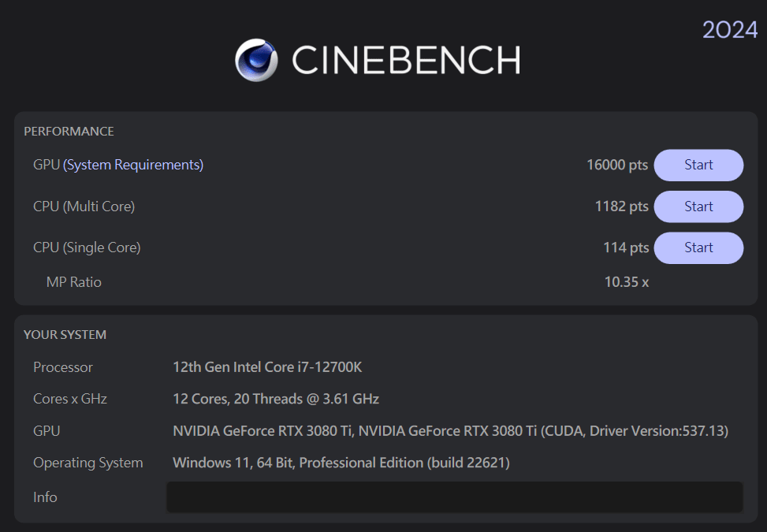Click the 2024 version label
Screen dimensions: 767x532
click(729, 29)
